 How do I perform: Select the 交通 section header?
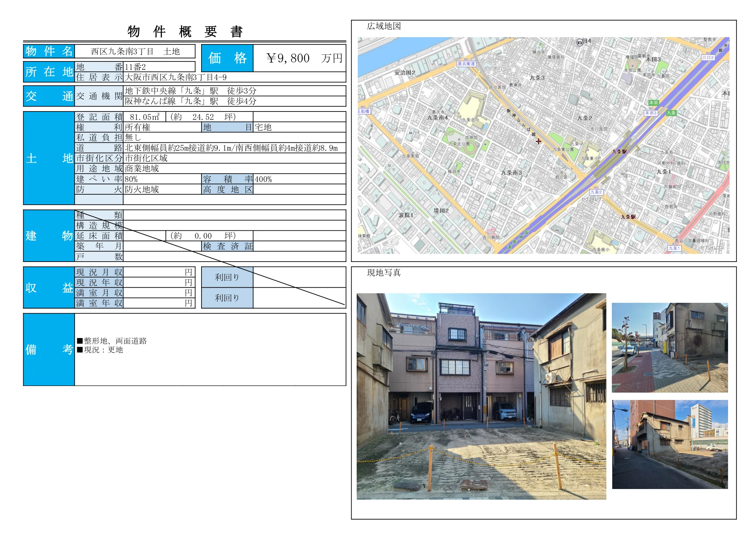click(x=48, y=96)
